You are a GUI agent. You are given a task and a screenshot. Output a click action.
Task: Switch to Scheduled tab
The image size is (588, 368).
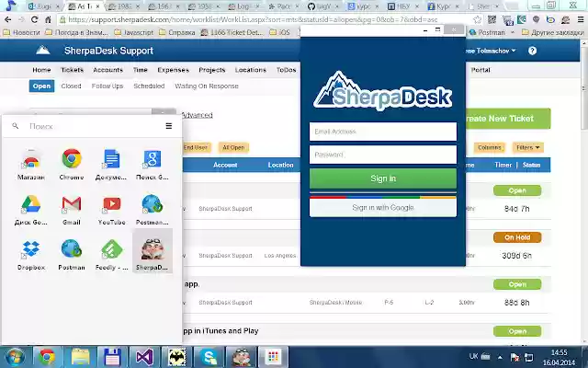coord(149,86)
